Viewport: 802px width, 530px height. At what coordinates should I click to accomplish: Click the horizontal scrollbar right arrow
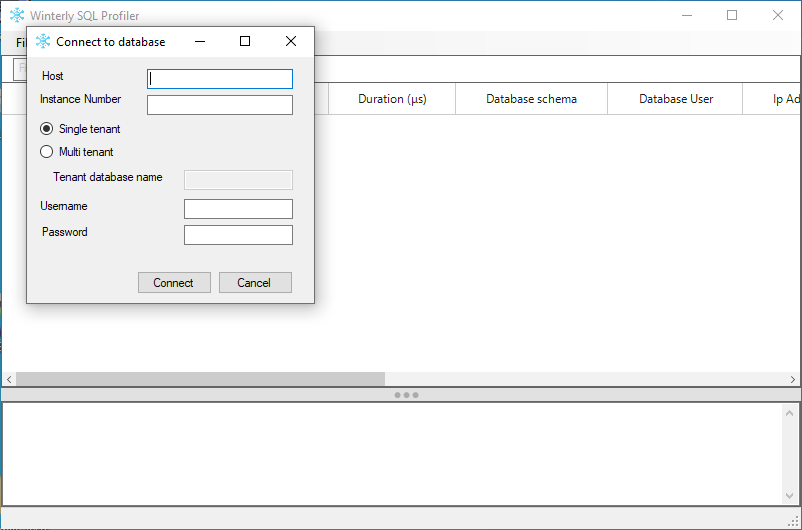pos(793,379)
